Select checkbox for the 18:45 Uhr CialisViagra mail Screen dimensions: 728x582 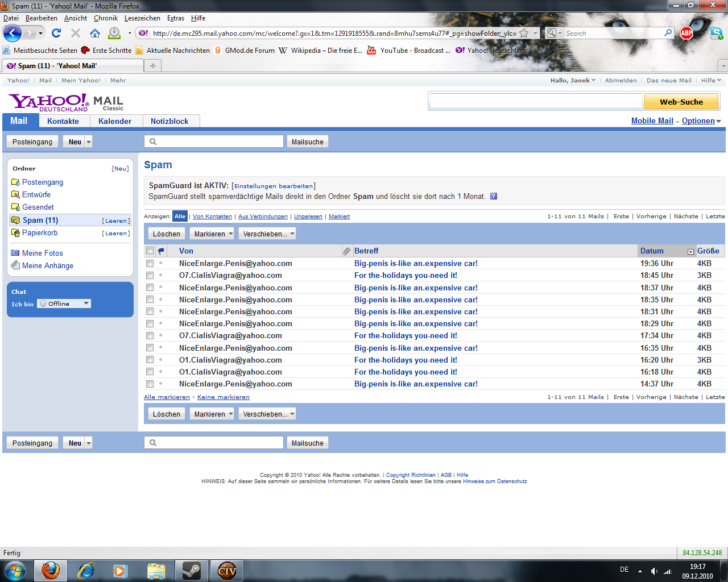pos(150,275)
